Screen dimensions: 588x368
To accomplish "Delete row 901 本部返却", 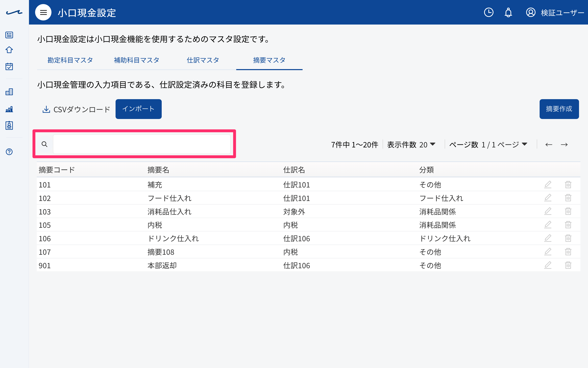I will pos(568,265).
